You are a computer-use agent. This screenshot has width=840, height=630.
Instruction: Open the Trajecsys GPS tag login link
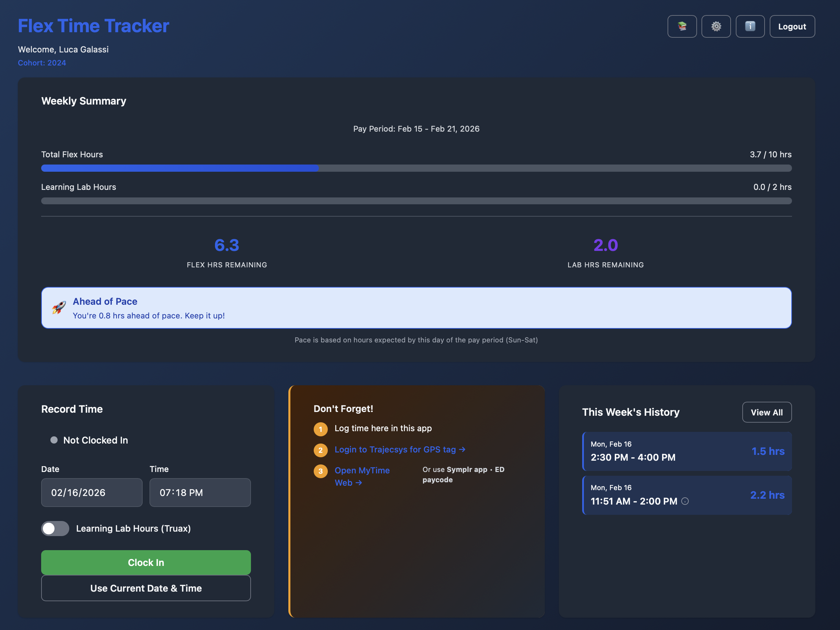399,449
